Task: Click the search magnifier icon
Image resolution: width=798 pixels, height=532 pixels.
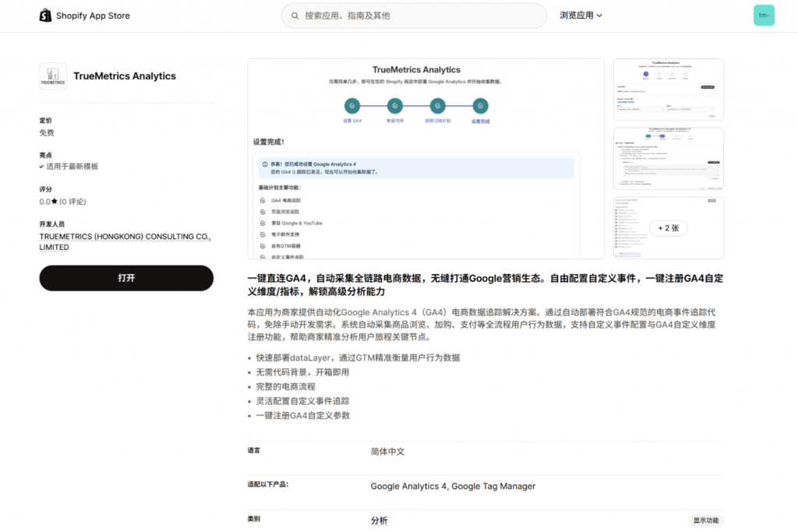Action: click(295, 16)
